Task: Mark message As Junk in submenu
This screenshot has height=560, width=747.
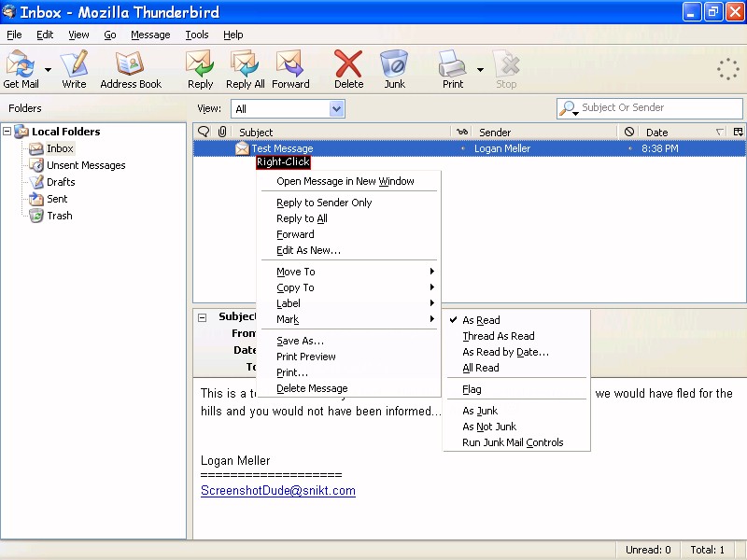Action: tap(517, 411)
